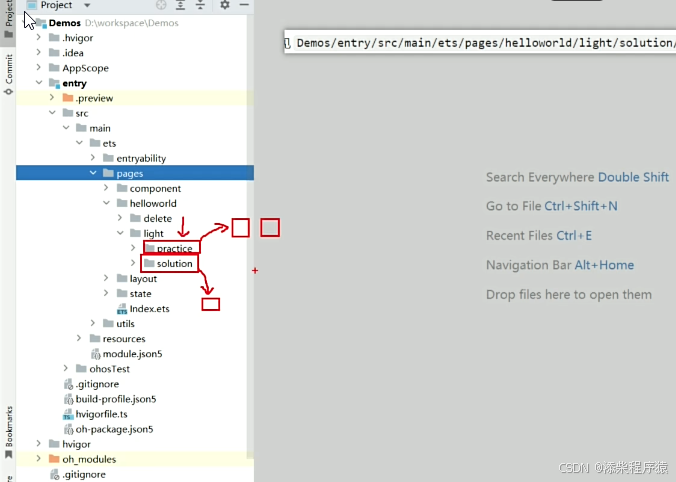Expand the utils folder
Screen dimensions: 676x482
(93, 323)
